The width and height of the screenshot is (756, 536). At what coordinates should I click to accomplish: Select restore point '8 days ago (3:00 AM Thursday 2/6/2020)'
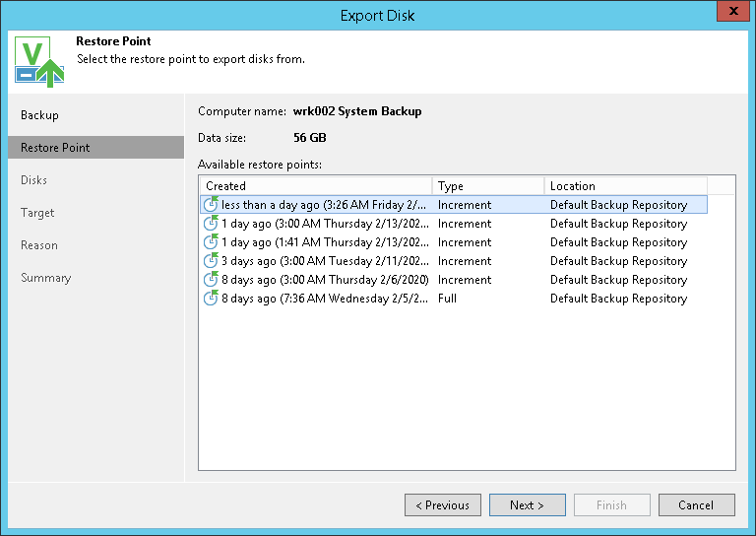[454, 280]
